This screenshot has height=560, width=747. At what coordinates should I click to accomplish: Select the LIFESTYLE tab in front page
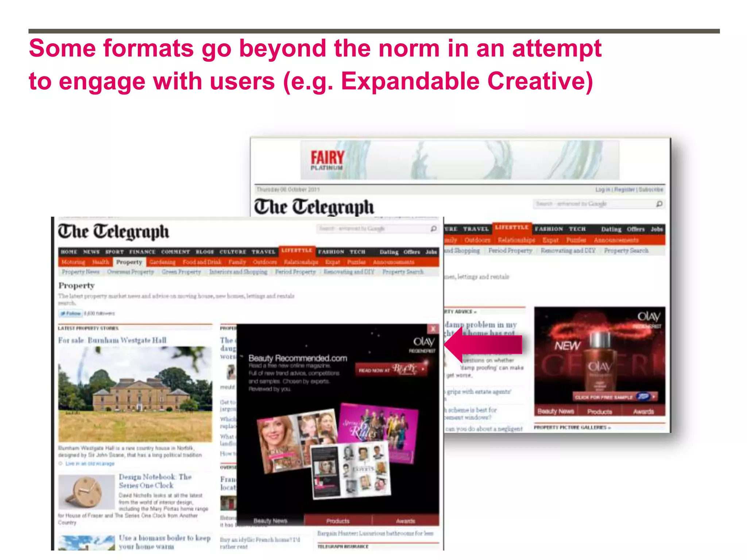coord(297,250)
